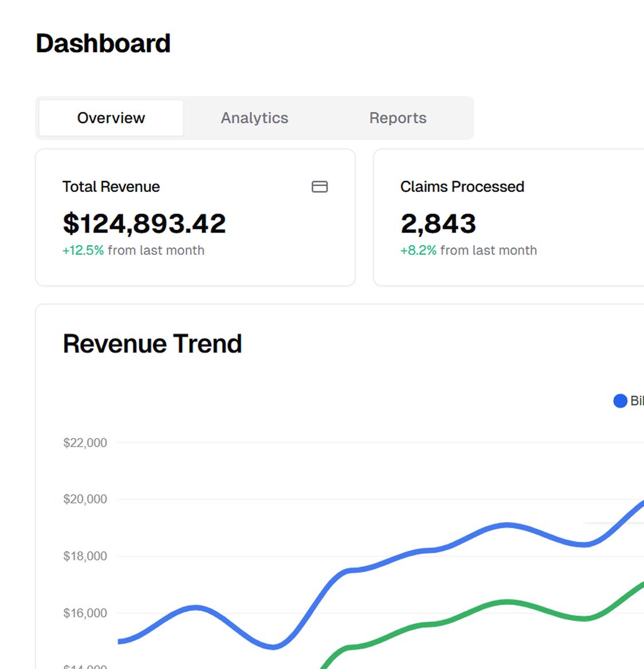
Task: Select the Overview tab
Action: click(x=111, y=118)
